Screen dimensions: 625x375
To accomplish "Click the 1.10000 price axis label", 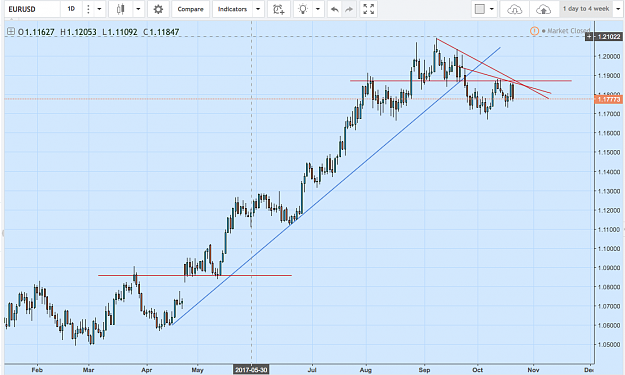I will click(x=609, y=249).
